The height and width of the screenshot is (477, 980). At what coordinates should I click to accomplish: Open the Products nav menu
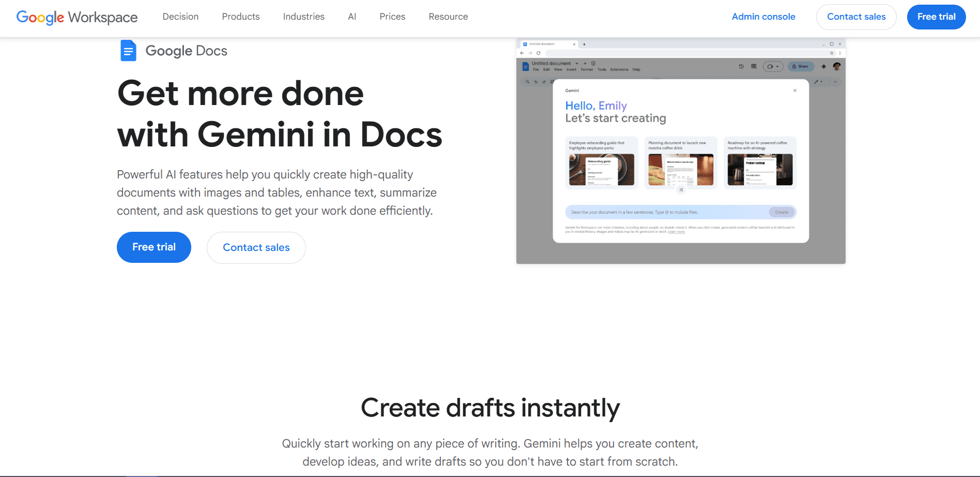(241, 17)
